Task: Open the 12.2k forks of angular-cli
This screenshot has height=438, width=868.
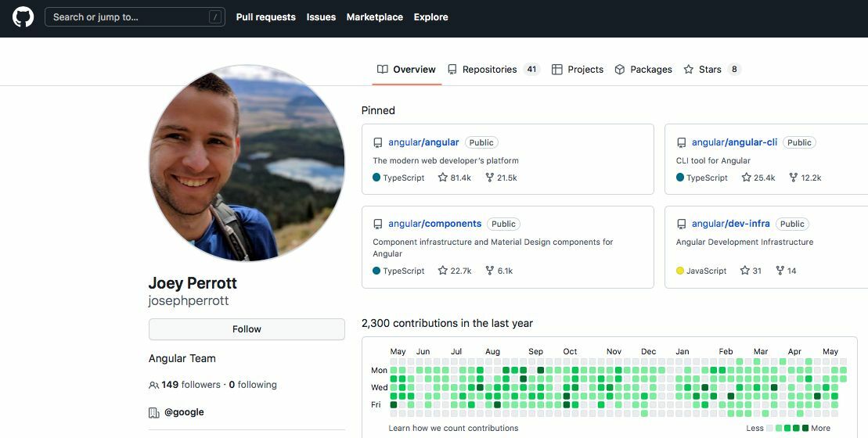Action: [x=805, y=178]
